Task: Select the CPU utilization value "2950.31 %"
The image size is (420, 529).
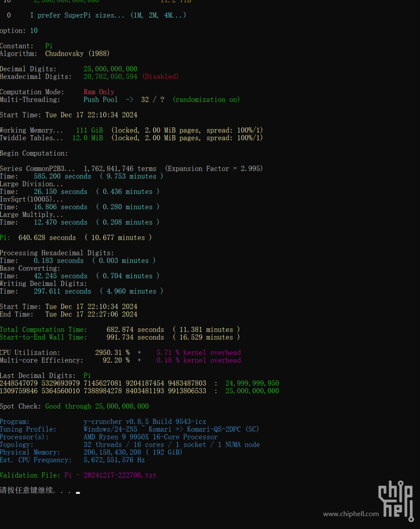Action: point(112,353)
